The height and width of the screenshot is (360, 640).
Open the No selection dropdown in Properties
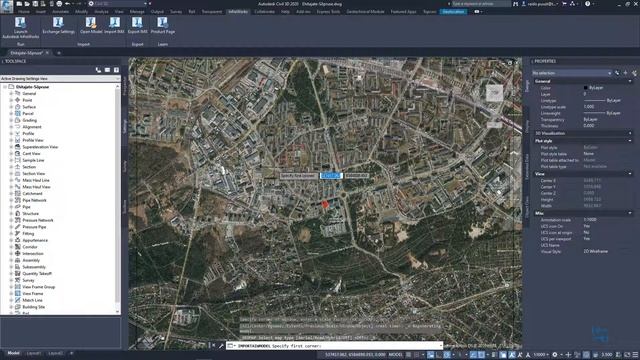(572, 73)
